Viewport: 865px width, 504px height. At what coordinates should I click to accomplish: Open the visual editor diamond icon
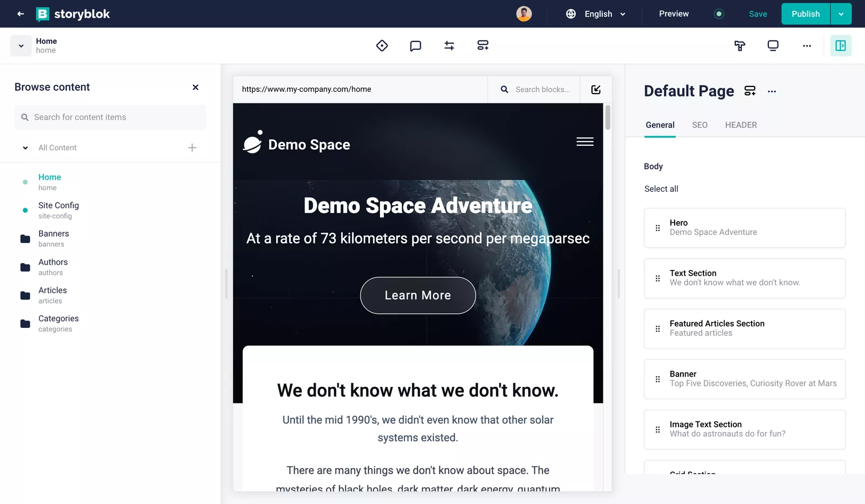(x=382, y=46)
